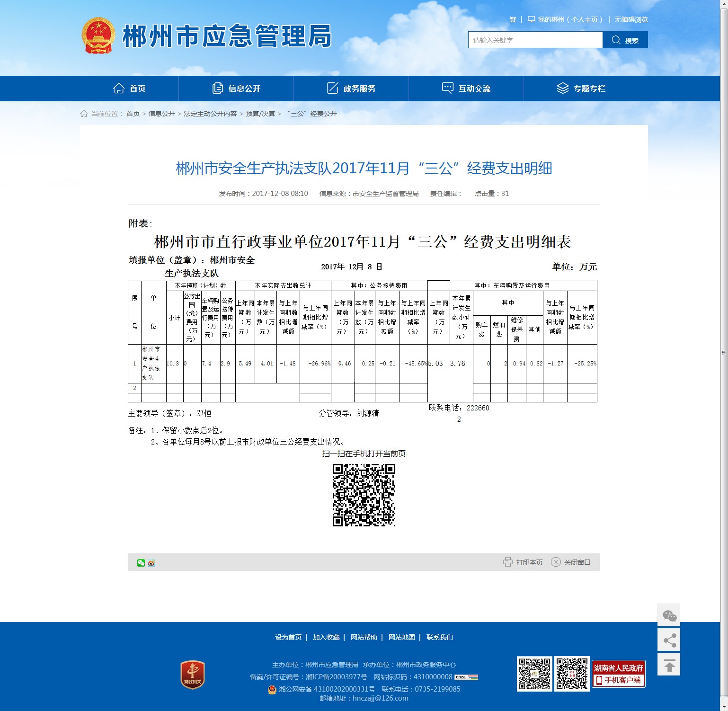
Task: Click the red party and government badge icon
Action: tap(192, 675)
